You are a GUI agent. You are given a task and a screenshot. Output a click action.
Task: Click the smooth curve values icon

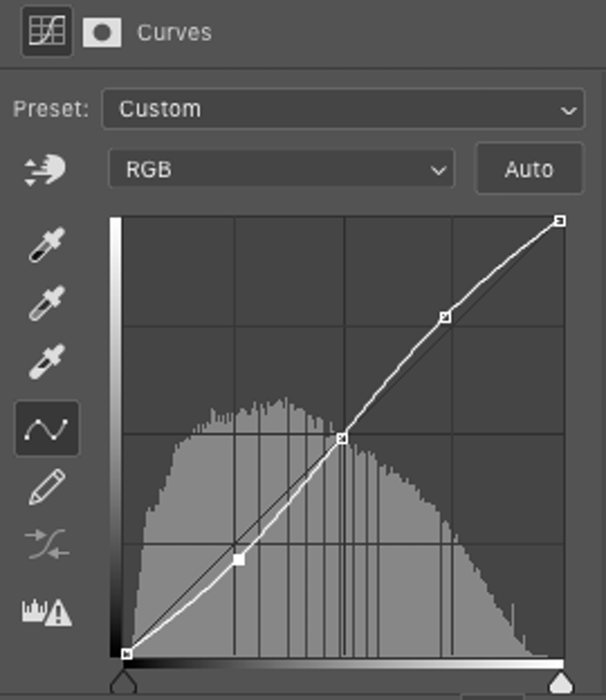pyautogui.click(x=47, y=545)
